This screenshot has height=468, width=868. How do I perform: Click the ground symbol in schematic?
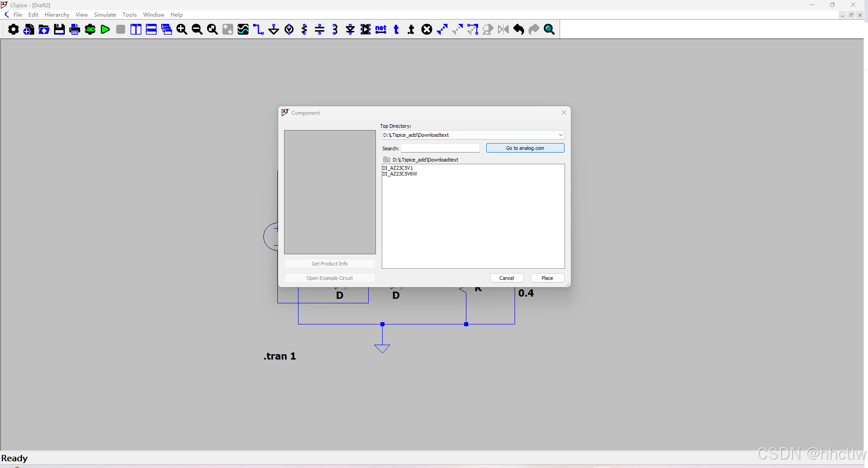coord(382,348)
